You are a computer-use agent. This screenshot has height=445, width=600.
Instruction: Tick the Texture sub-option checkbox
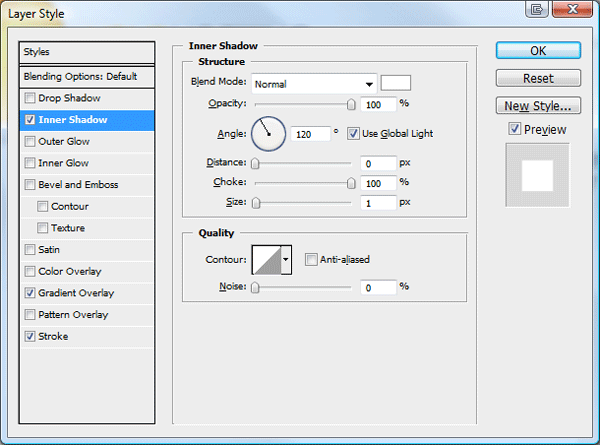42,228
